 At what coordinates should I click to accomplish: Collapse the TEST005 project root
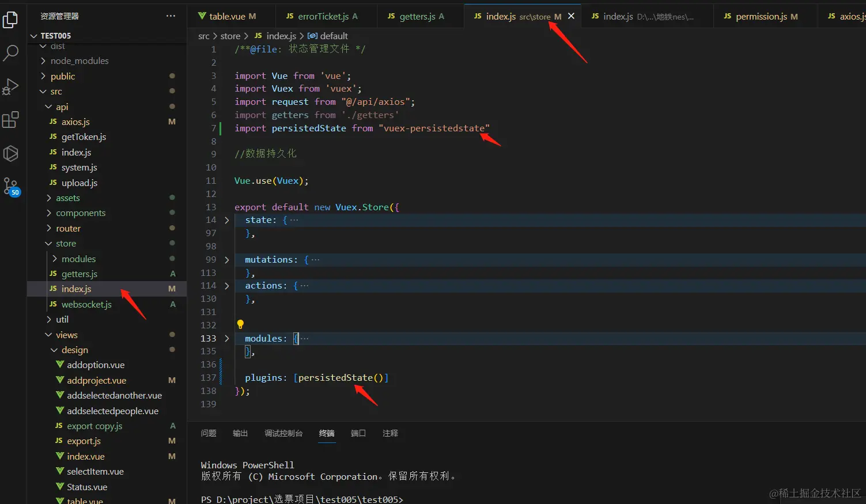point(33,36)
